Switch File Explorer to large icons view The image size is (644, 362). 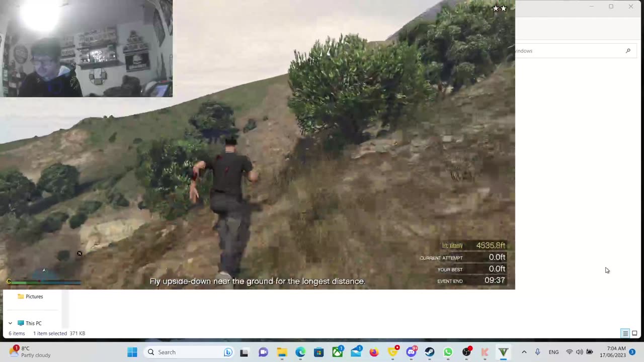pyautogui.click(x=634, y=333)
